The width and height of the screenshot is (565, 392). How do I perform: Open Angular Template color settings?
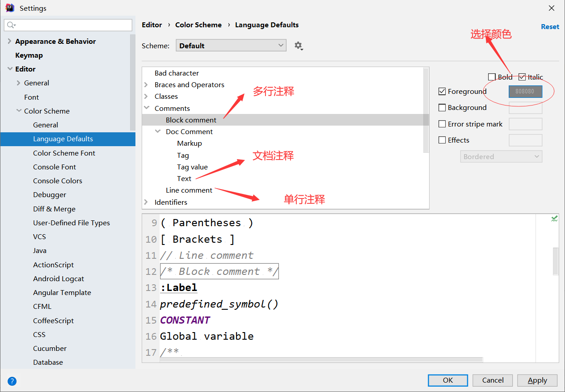coord(62,292)
